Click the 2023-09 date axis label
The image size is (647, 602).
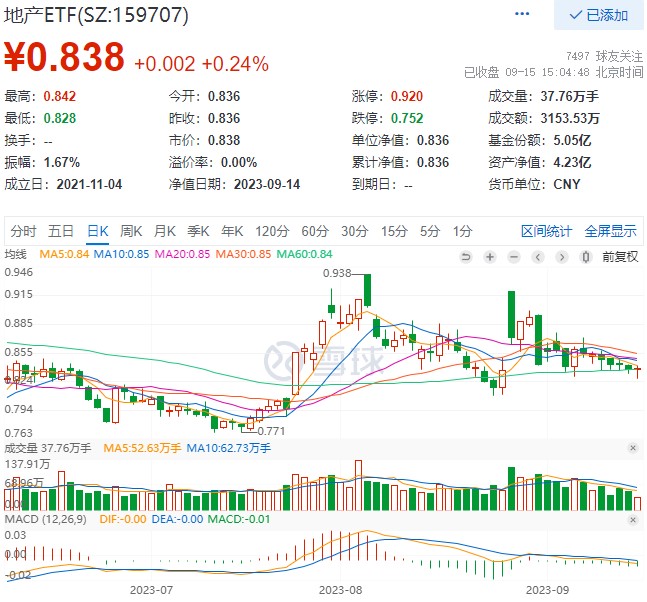click(547, 590)
